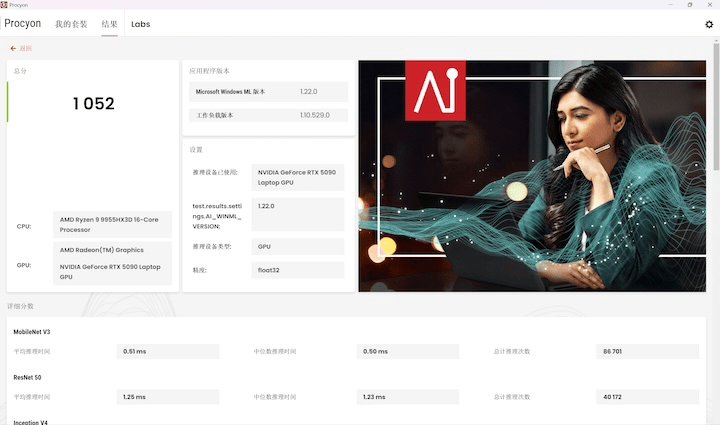Screen dimensions: 720x425
Task: Open the 我的套装 tab
Action: [x=71, y=24]
